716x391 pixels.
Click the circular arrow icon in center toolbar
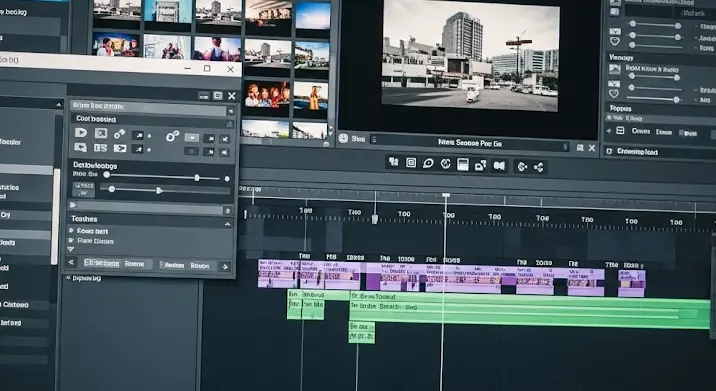point(521,167)
